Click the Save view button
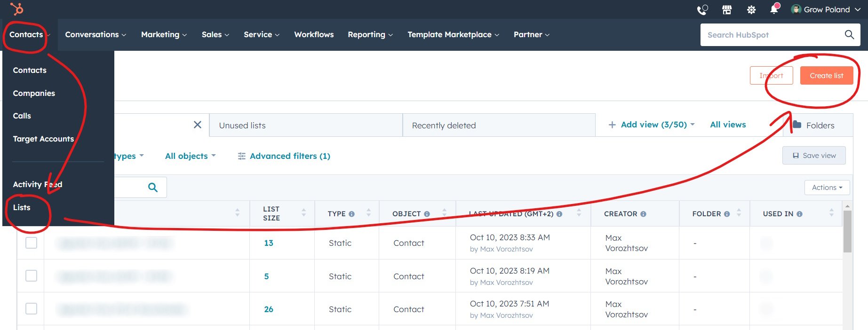 pos(814,156)
